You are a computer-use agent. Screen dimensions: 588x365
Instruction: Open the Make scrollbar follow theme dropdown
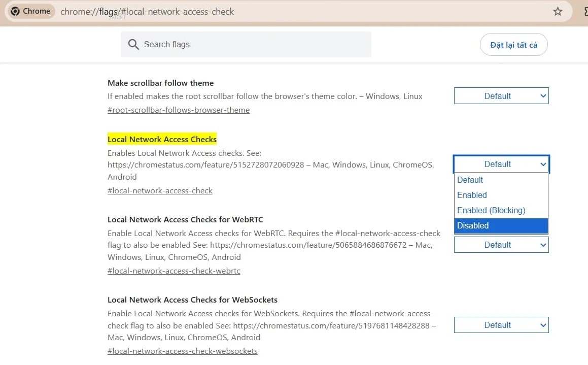click(501, 96)
